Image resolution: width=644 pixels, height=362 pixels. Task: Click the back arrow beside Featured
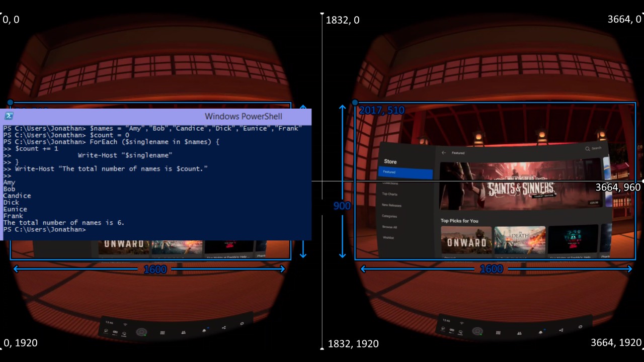point(444,153)
